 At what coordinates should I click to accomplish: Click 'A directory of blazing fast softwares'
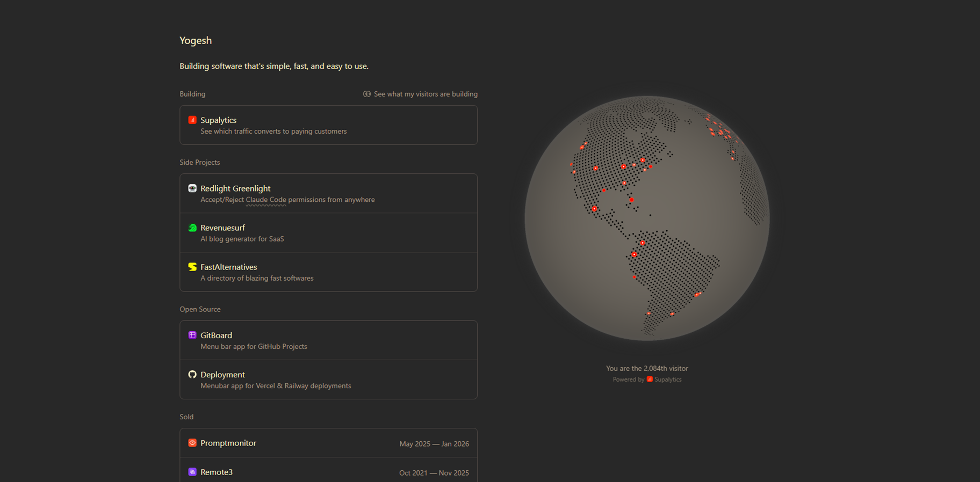tap(257, 278)
